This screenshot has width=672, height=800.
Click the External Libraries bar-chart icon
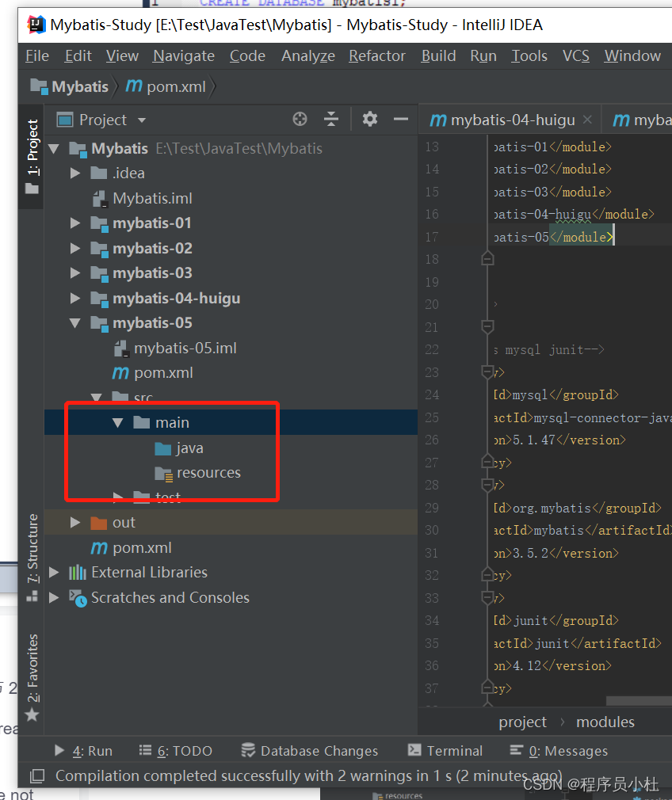tap(78, 573)
